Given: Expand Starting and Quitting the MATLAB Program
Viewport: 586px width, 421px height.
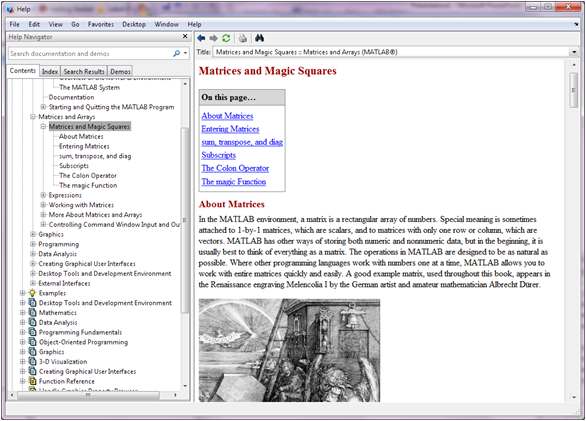Looking at the screenshot, I should coord(43,107).
